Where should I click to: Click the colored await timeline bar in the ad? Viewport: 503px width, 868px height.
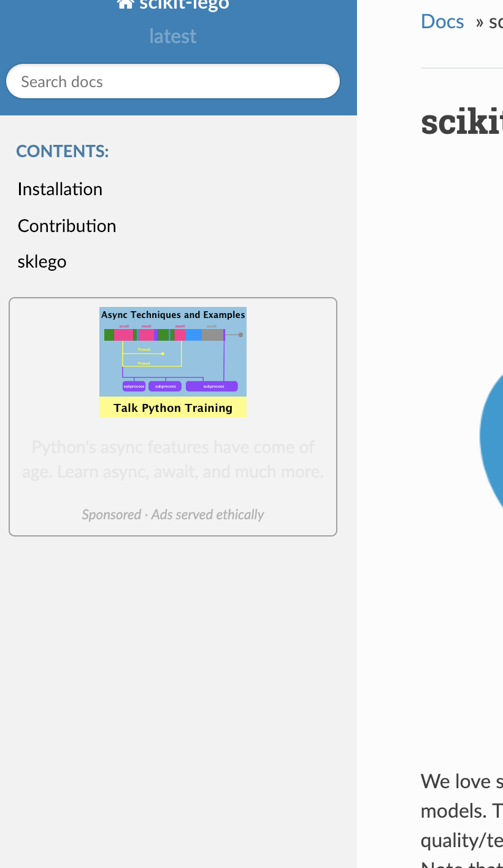(x=164, y=335)
